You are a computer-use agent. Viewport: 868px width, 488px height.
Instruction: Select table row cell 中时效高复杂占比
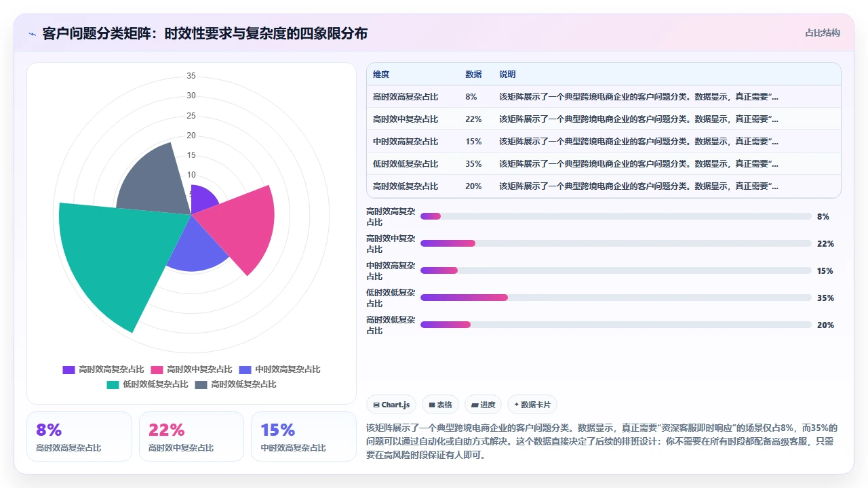click(x=406, y=142)
